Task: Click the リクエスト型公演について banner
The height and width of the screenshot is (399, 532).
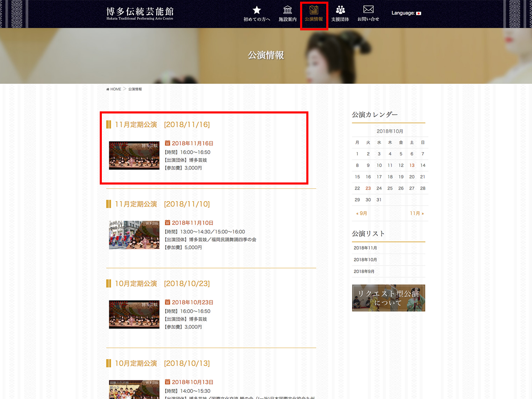Action: click(389, 298)
